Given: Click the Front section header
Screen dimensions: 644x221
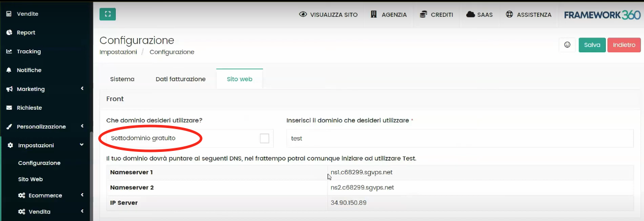Looking at the screenshot, I should click(x=370, y=99).
